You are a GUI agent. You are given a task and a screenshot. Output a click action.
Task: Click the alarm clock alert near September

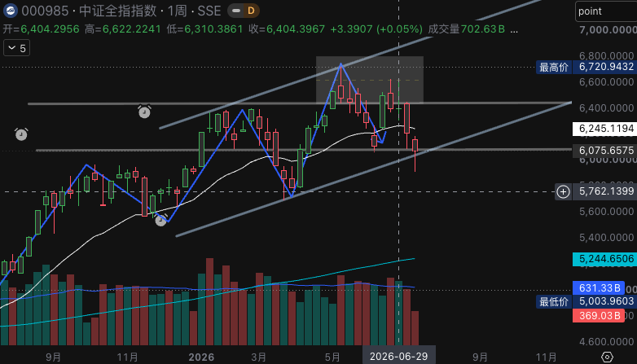click(21, 134)
